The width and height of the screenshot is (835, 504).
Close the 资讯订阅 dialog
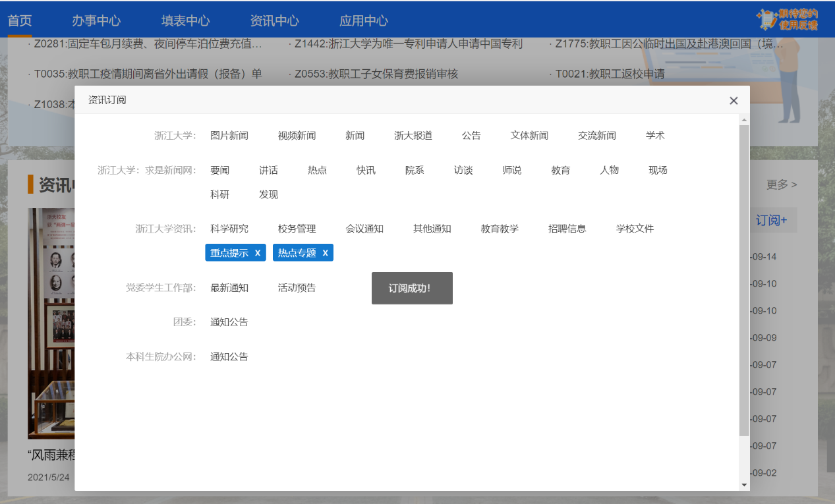[x=734, y=101]
